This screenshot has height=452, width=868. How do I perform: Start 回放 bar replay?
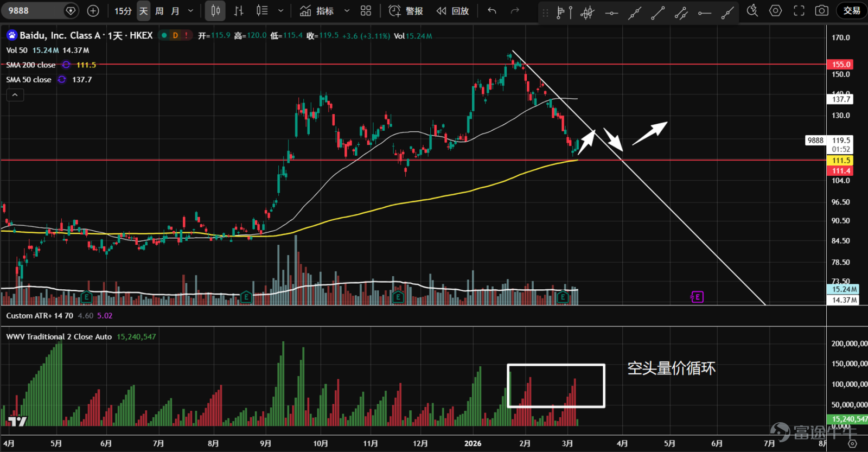pos(453,11)
